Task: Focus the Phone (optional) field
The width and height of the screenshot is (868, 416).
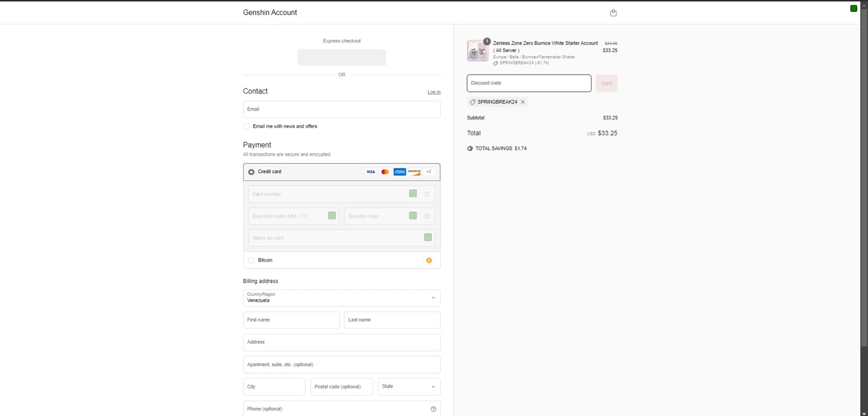Action: pyautogui.click(x=342, y=408)
